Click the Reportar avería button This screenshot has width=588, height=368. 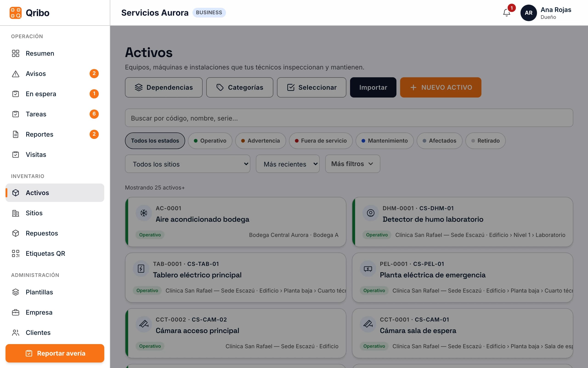[x=55, y=353]
